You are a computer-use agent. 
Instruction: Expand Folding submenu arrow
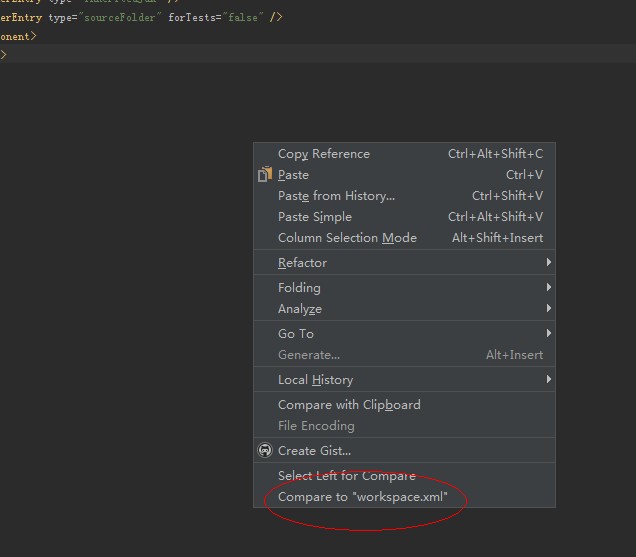click(548, 287)
